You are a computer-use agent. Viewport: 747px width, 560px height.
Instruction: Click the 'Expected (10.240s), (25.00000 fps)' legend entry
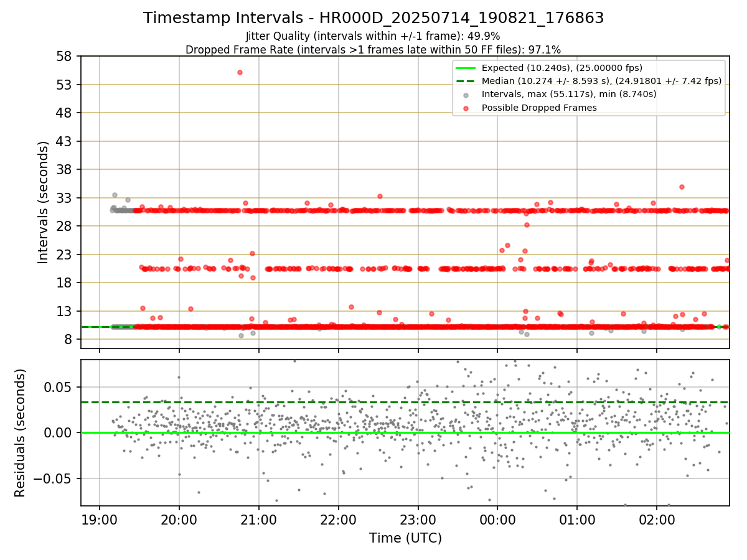click(562, 68)
